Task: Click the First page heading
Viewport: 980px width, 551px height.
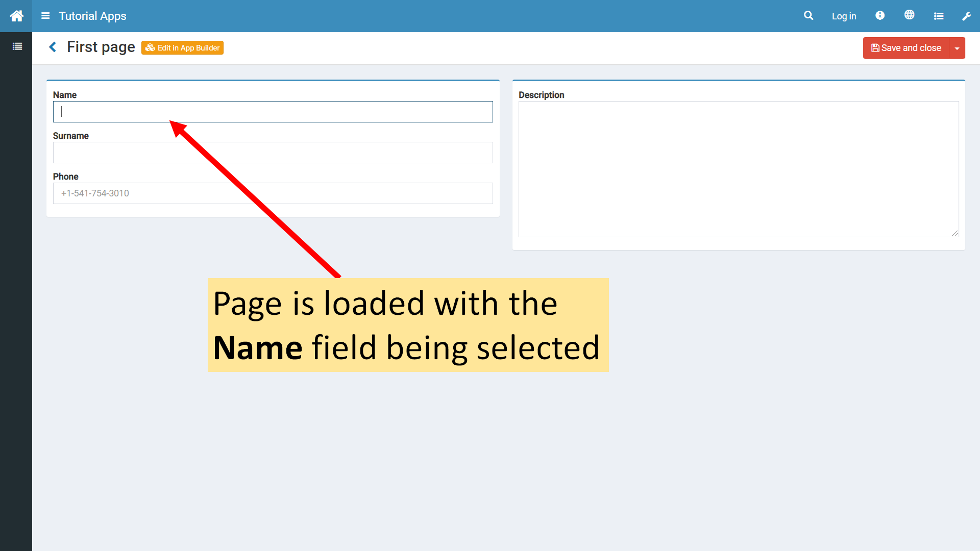Action: (x=101, y=47)
